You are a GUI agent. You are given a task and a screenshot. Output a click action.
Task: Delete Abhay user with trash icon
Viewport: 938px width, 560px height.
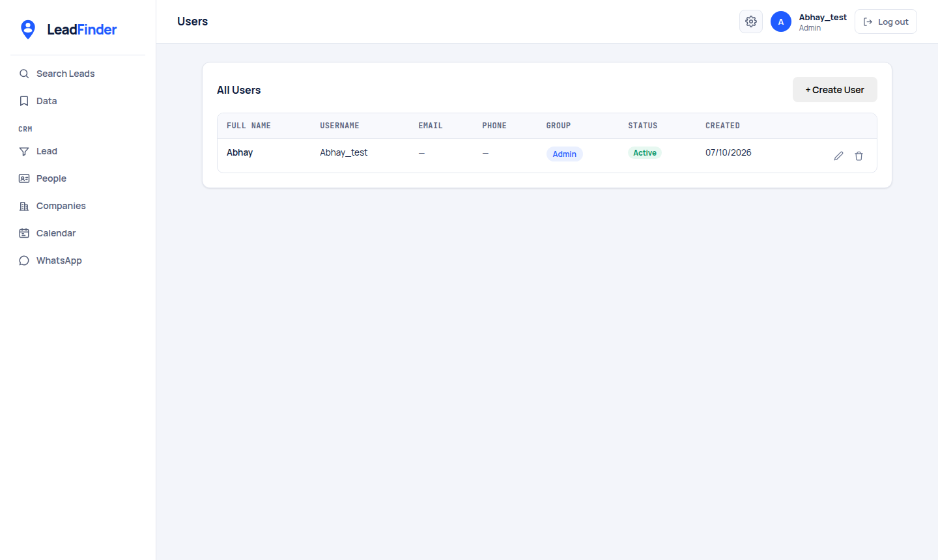(x=859, y=156)
